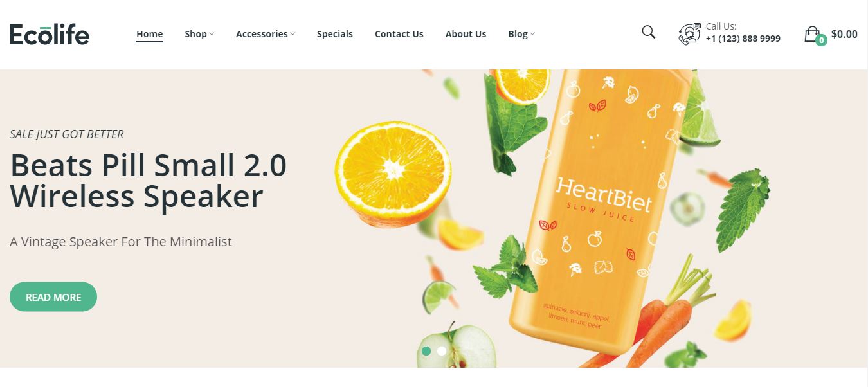This screenshot has height=387, width=868.
Task: Click the green cart count badge
Action: [x=821, y=40]
